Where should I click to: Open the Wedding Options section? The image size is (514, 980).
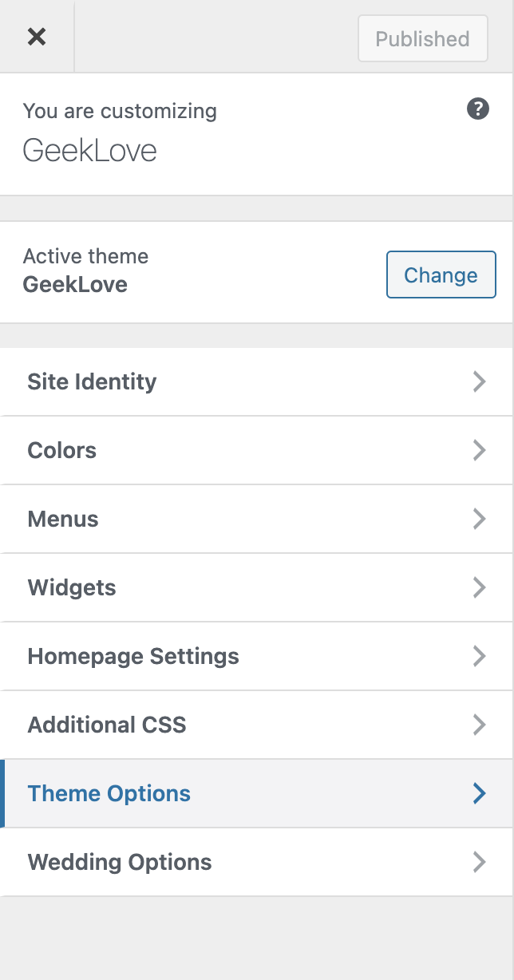(120, 862)
